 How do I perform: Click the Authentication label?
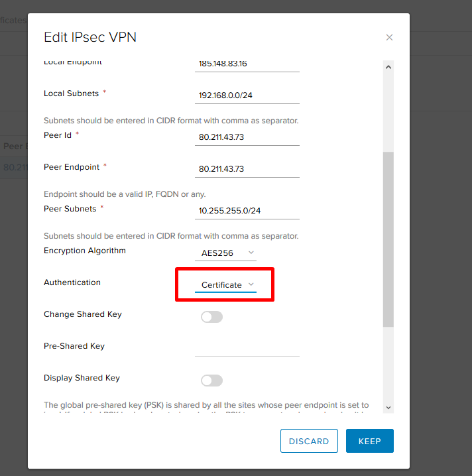pyautogui.click(x=72, y=282)
